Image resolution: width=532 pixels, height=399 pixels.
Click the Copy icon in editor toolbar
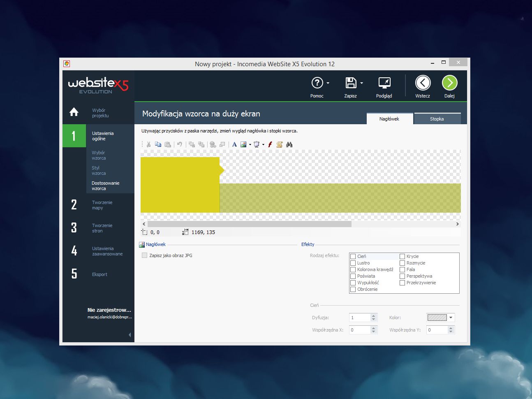(158, 144)
